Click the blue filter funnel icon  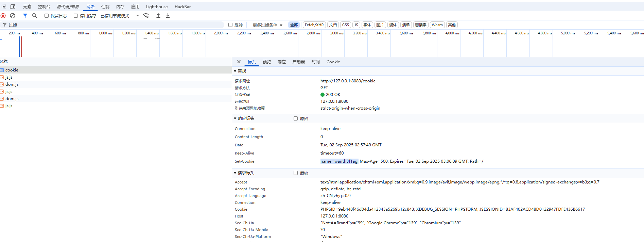click(25, 16)
